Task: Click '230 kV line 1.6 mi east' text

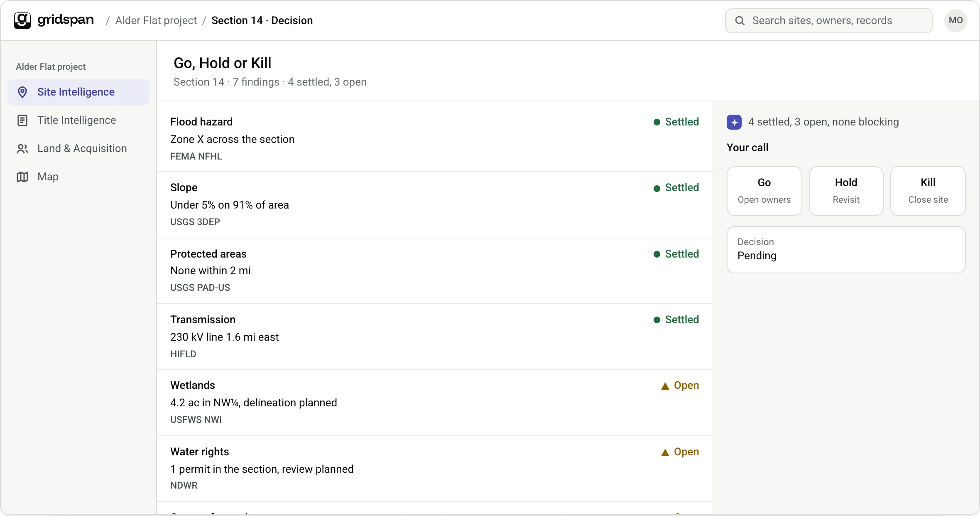Action: (224, 337)
